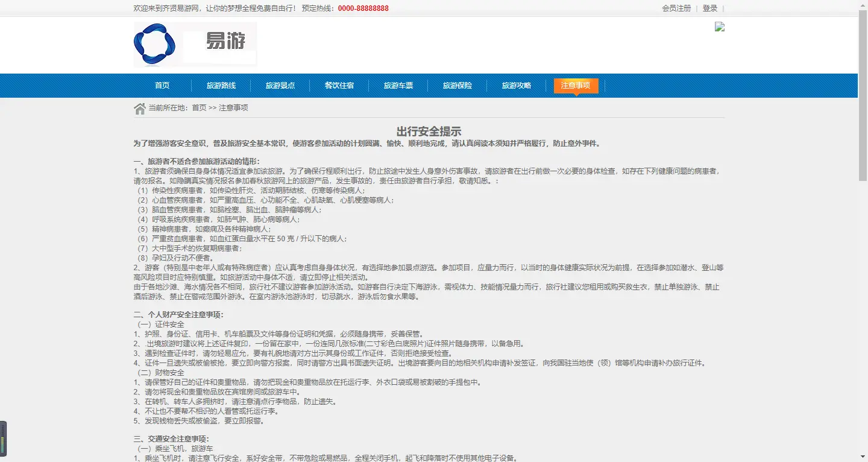Screen dimensions: 868x462
Task: Click 首页 in the breadcrumb trail
Action: (198, 107)
